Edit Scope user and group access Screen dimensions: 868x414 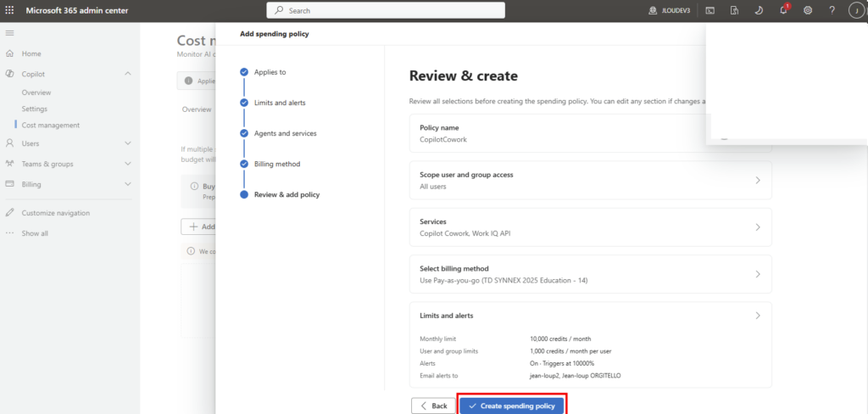click(591, 180)
